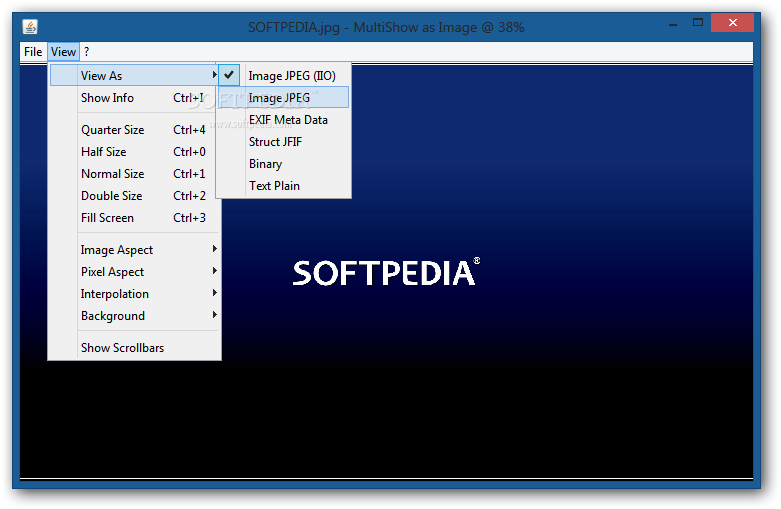
Task: View file as EXIF Meta Data
Action: point(283,120)
